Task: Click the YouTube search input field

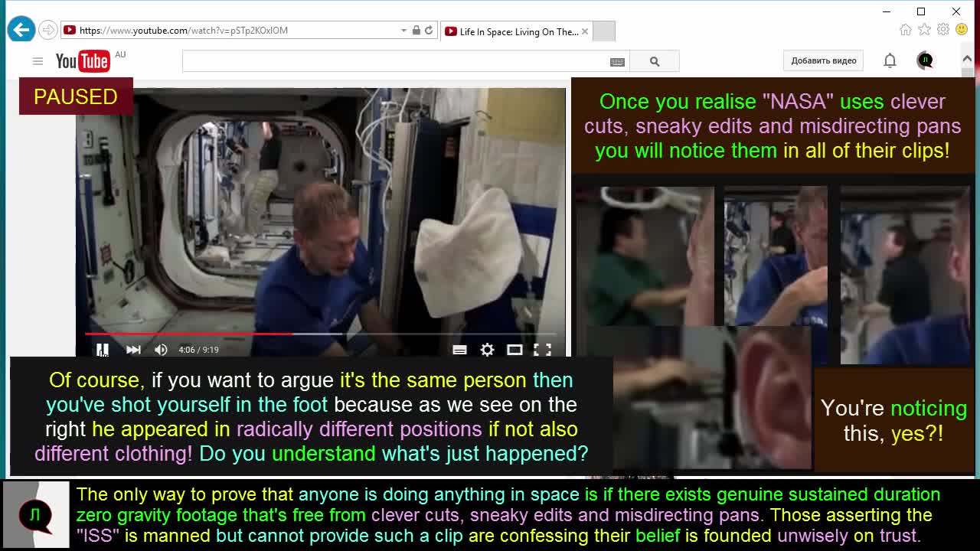Action: [394, 61]
